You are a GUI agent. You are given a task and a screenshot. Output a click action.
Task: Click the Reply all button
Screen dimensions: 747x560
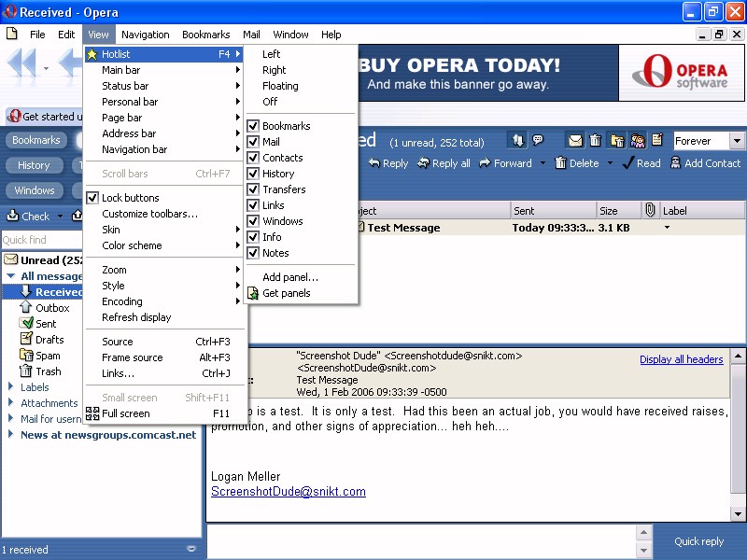coord(444,163)
